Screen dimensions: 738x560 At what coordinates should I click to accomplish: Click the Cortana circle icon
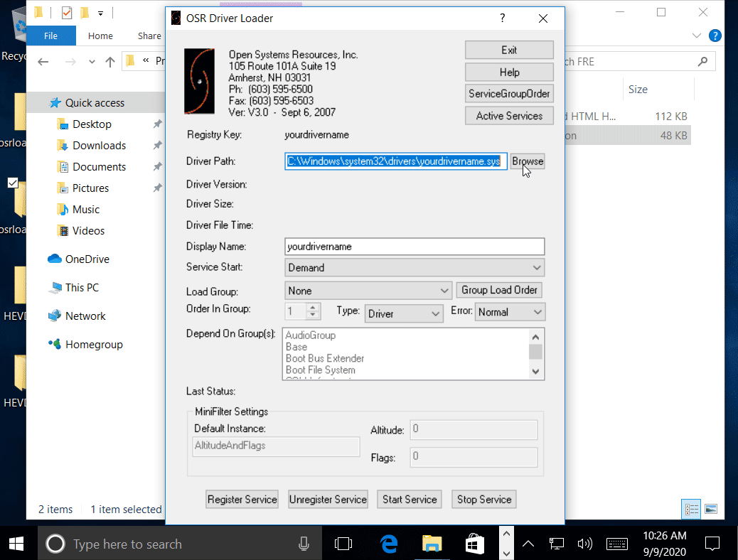pos(55,544)
